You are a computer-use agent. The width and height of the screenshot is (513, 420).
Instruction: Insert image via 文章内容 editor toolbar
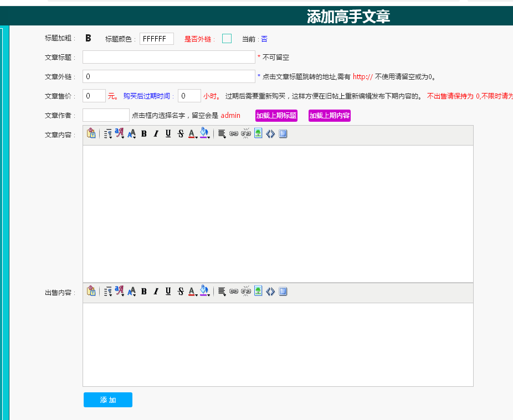pos(258,133)
